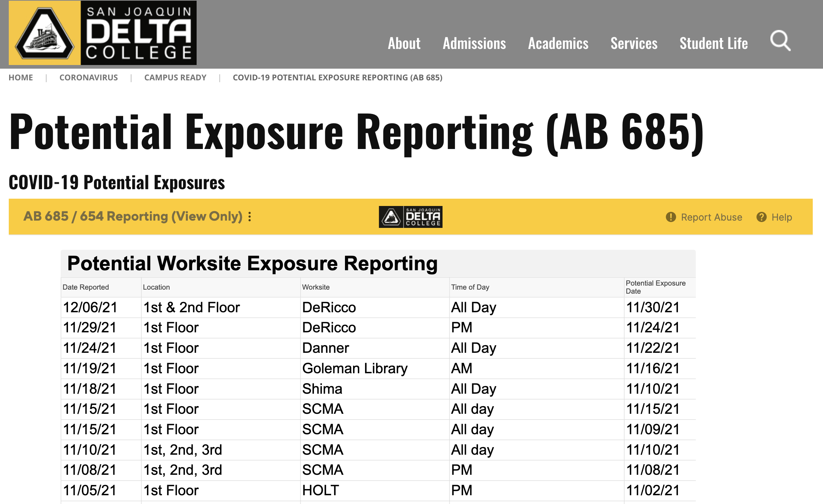Select the 11/08/21 date reported cell
823x504 pixels.
pyautogui.click(x=101, y=470)
